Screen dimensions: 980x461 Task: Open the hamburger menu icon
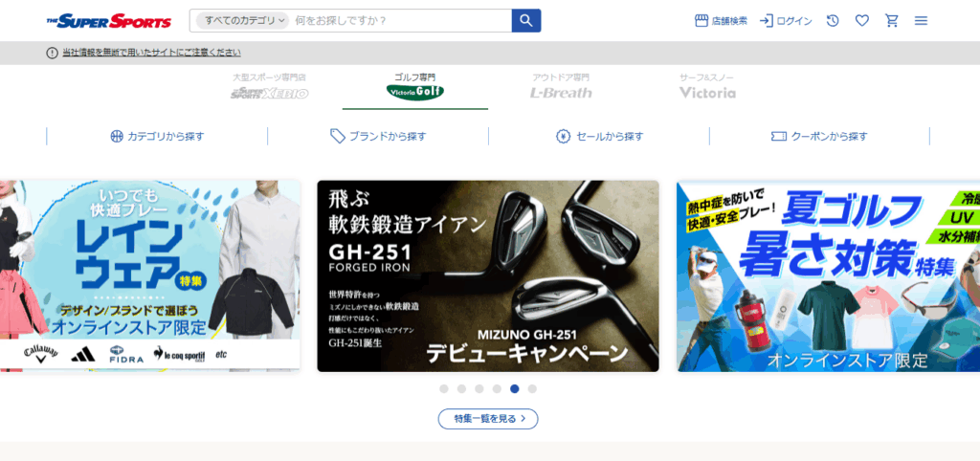pyautogui.click(x=921, y=21)
